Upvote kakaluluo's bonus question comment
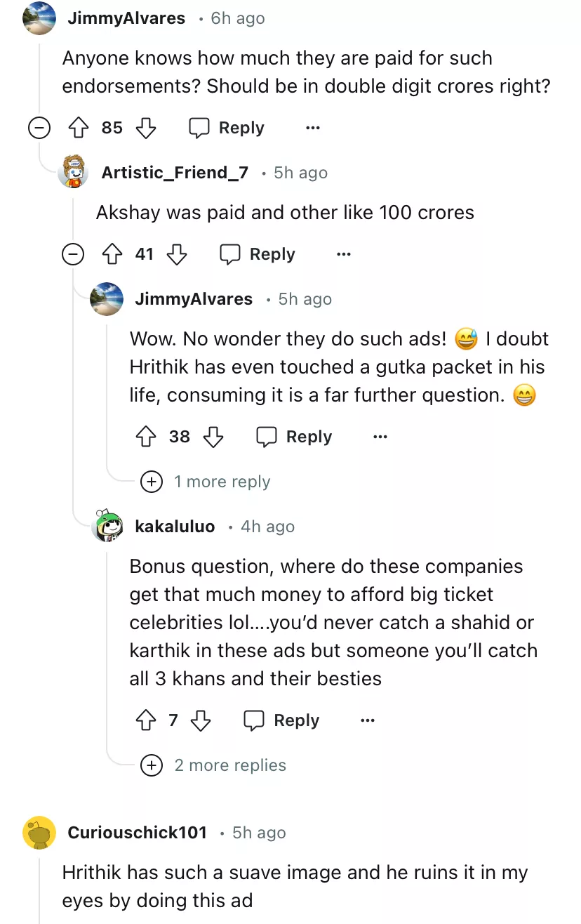581x924 pixels. coord(145,720)
